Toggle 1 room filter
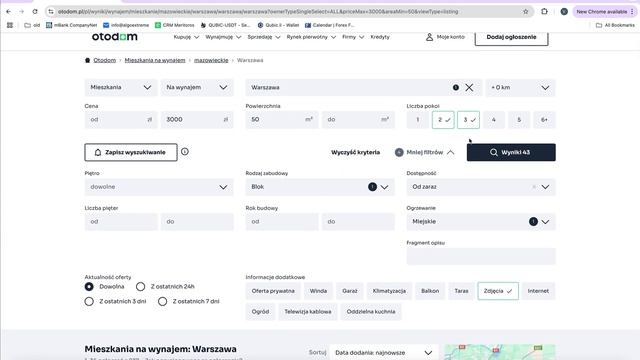 pos(418,120)
